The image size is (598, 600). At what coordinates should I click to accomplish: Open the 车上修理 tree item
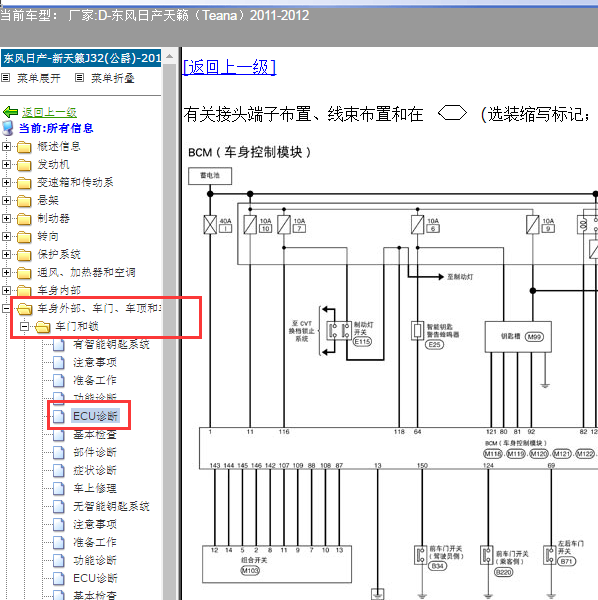click(95, 488)
